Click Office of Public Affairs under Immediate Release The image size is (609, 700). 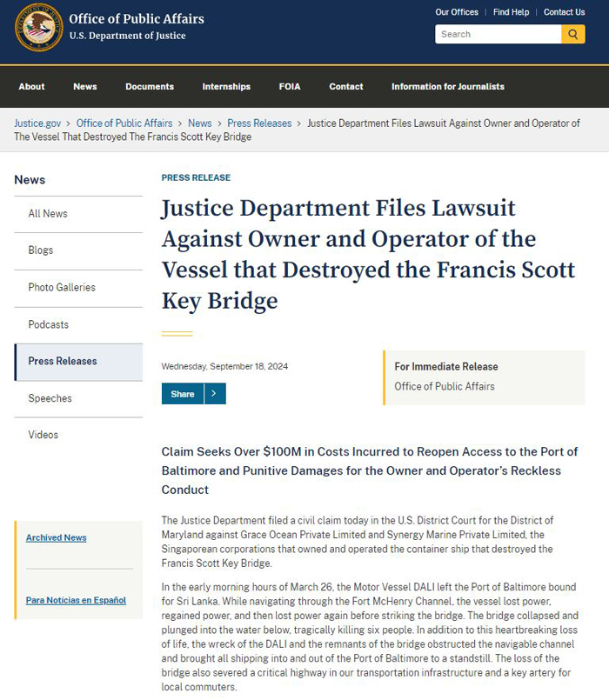click(x=444, y=387)
